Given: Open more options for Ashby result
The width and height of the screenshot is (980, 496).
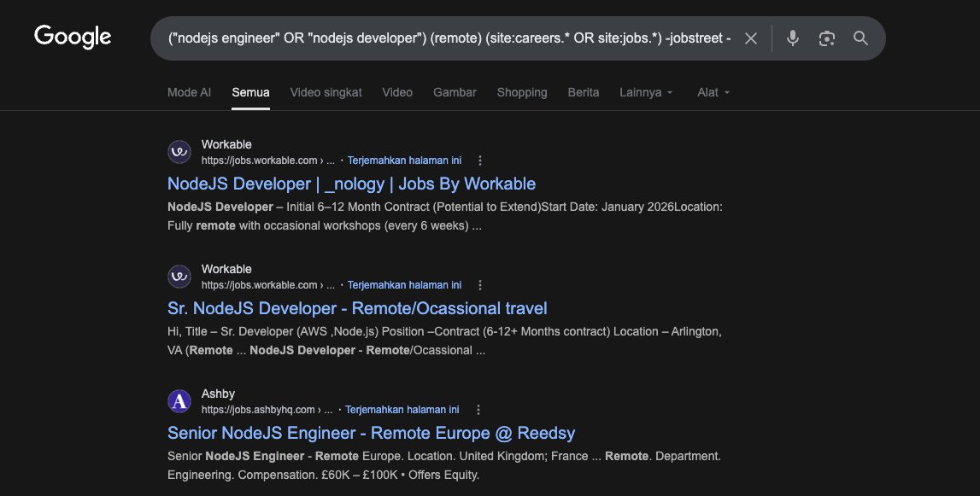Looking at the screenshot, I should (478, 410).
